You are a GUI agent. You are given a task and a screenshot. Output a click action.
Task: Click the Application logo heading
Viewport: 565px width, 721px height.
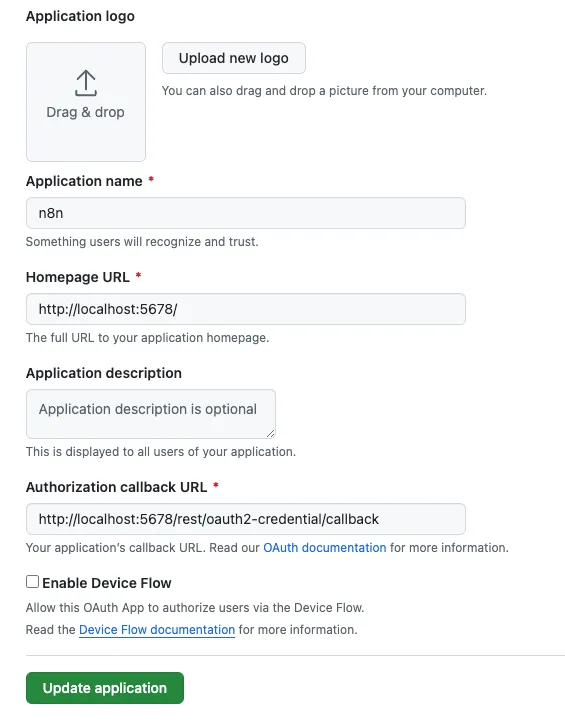[80, 16]
